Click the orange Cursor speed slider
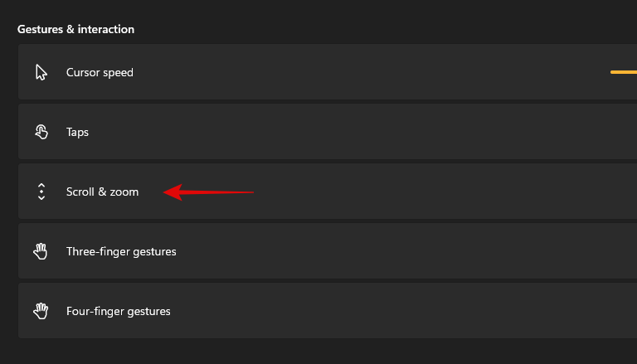 624,72
